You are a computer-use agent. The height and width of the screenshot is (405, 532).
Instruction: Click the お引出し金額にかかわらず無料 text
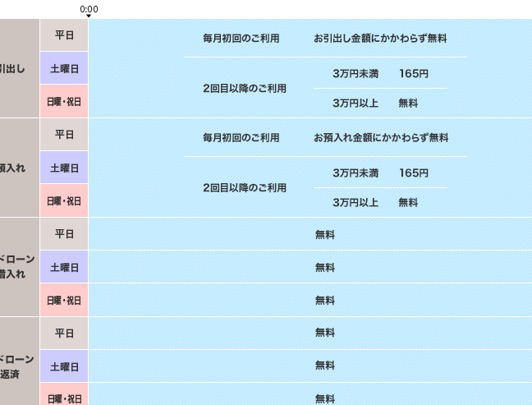point(380,39)
